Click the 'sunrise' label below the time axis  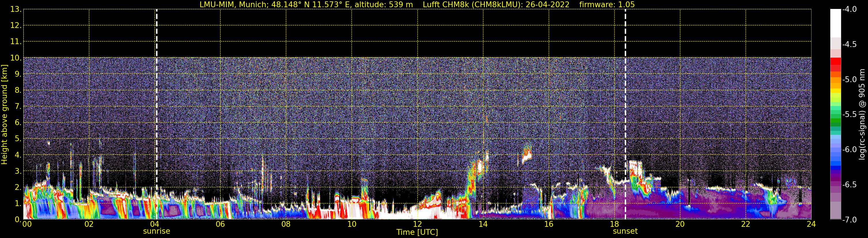tap(157, 231)
